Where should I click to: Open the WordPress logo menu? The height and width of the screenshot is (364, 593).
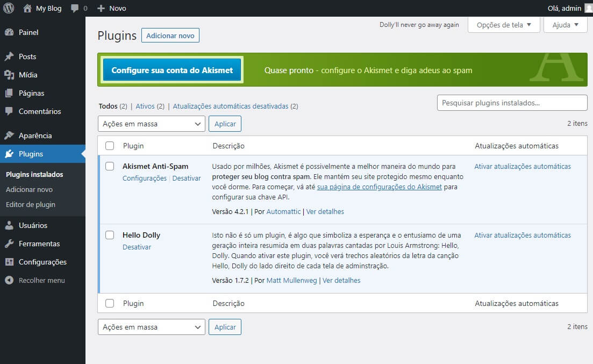click(8, 8)
